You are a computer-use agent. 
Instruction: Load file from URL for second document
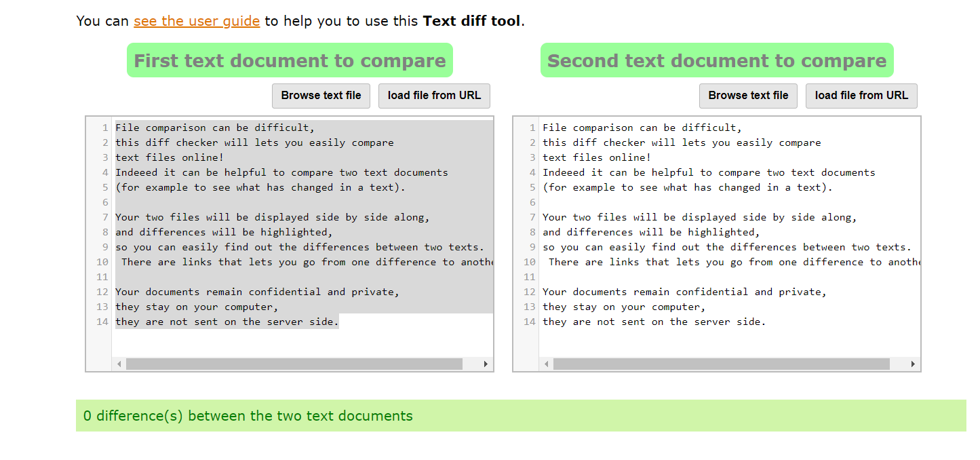861,96
